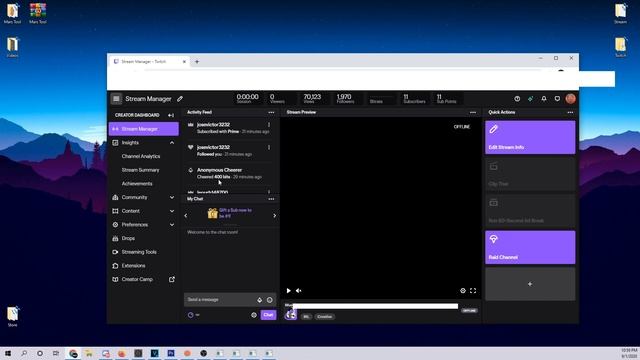Click the Insights chart icon

click(115, 143)
